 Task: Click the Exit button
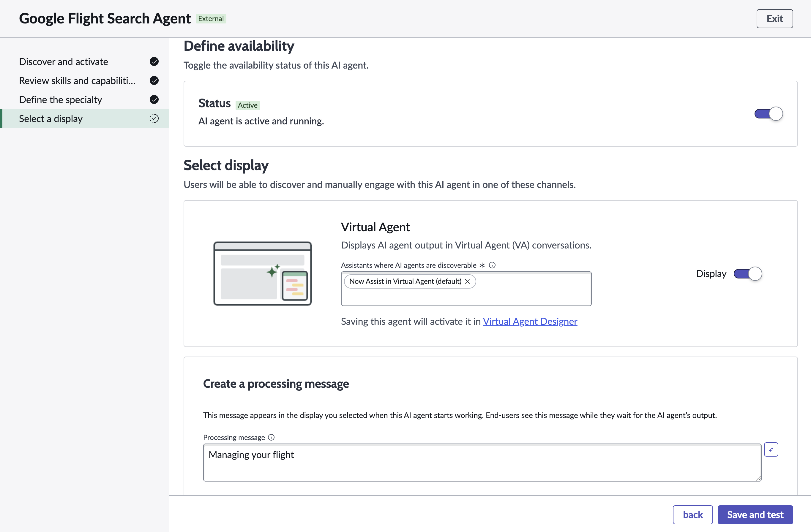click(774, 18)
